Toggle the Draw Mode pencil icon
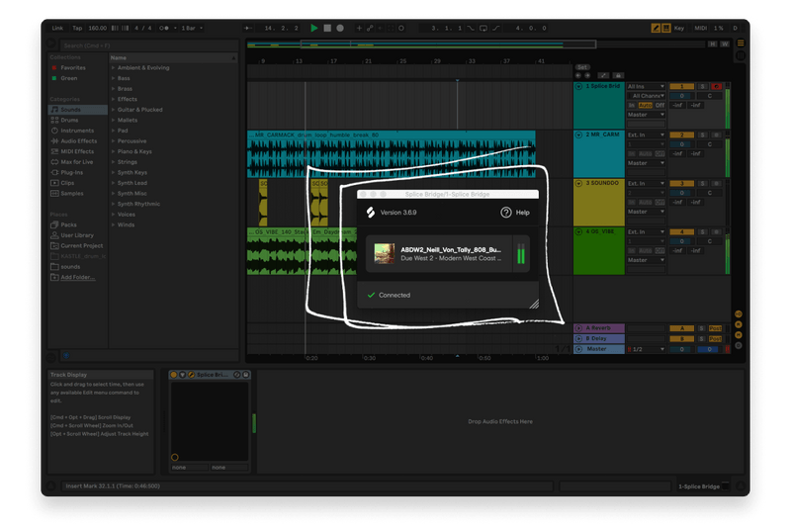The height and width of the screenshot is (532, 791). pyautogui.click(x=656, y=29)
